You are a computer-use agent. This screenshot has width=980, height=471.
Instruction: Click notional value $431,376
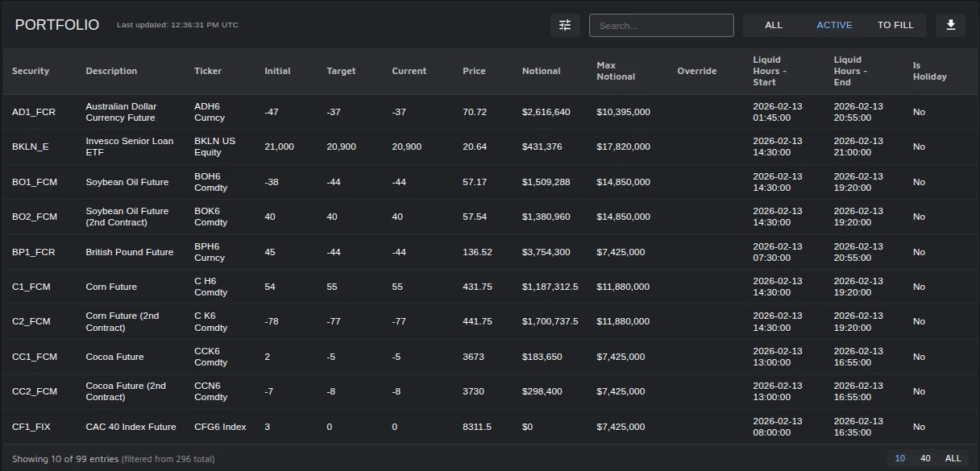(x=542, y=147)
